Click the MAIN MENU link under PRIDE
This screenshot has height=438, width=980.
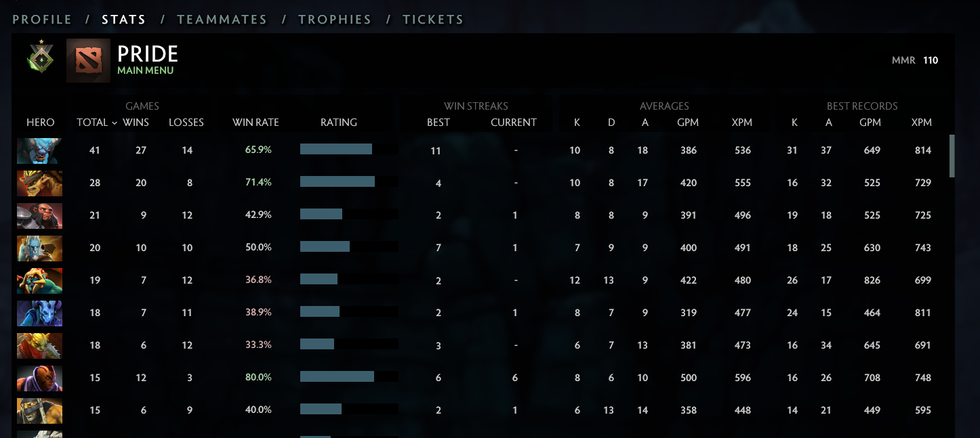coord(146,70)
